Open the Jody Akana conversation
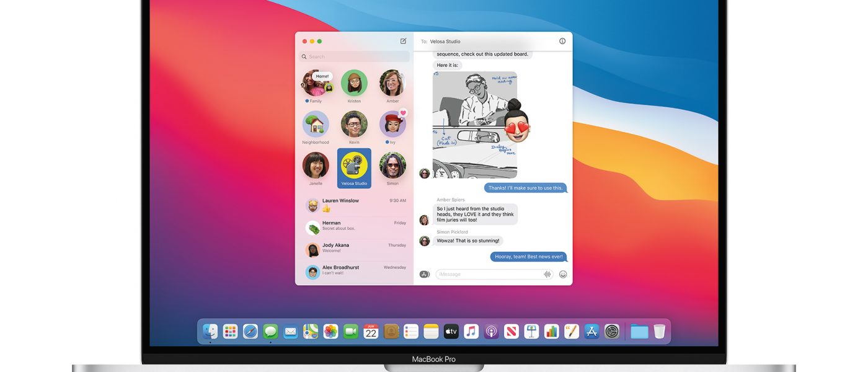Viewport: 868px width, 372px height. coord(355,250)
